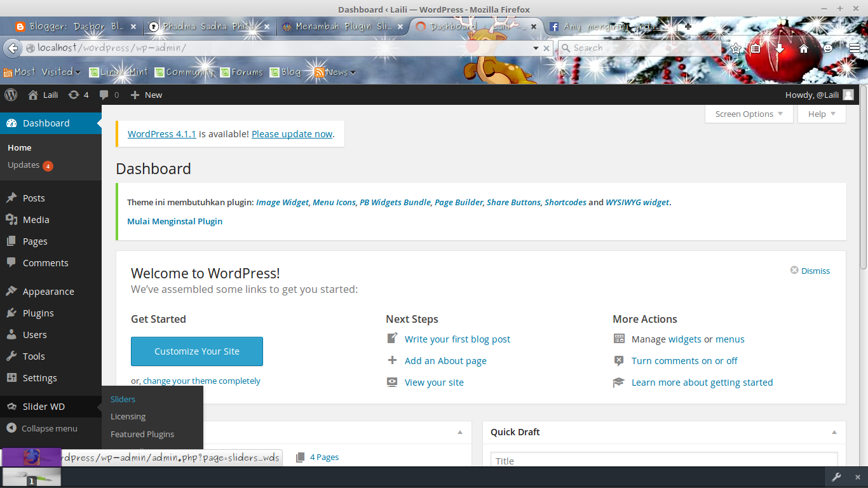Click Write your first blog post
868x488 pixels.
pyautogui.click(x=458, y=339)
